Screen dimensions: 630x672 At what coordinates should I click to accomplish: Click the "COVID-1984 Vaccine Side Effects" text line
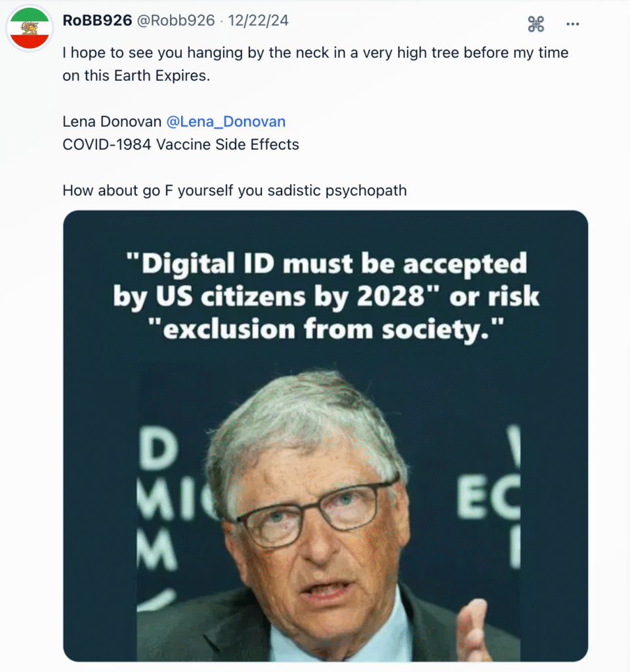pyautogui.click(x=180, y=144)
